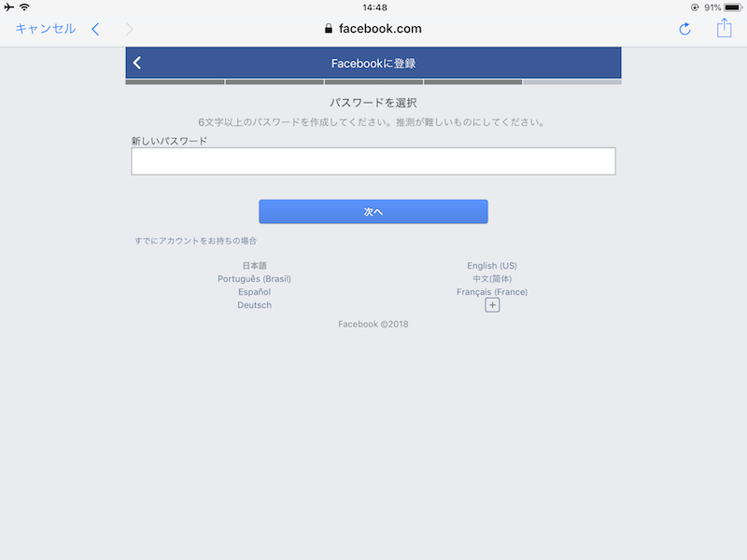Open the すでにアカウントをお持ちの場合 link
Image resolution: width=747 pixels, height=560 pixels.
click(196, 241)
